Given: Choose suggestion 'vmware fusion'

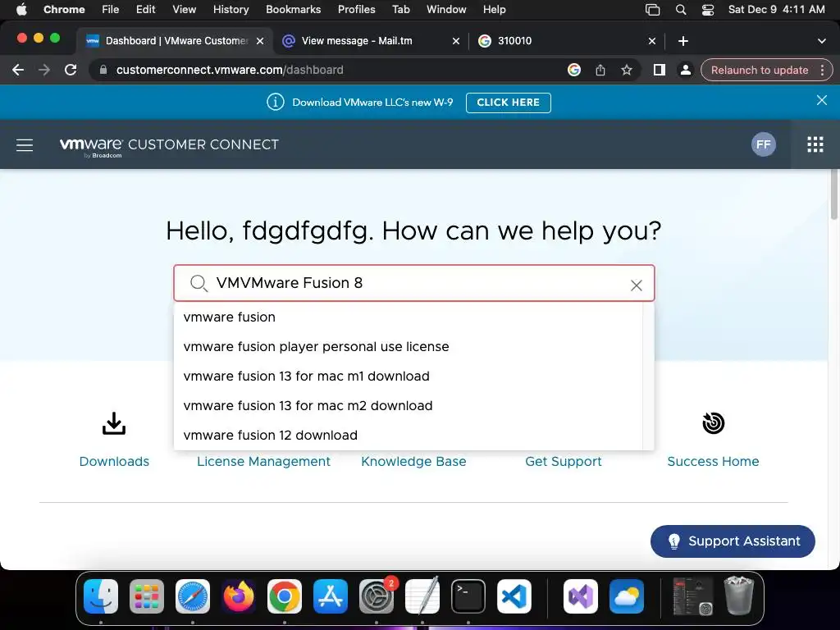Looking at the screenshot, I should tap(409, 317).
